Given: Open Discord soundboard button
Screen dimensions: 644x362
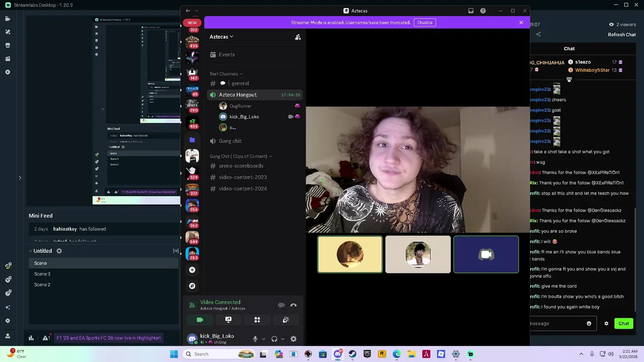Looking at the screenshot, I should (286, 320).
